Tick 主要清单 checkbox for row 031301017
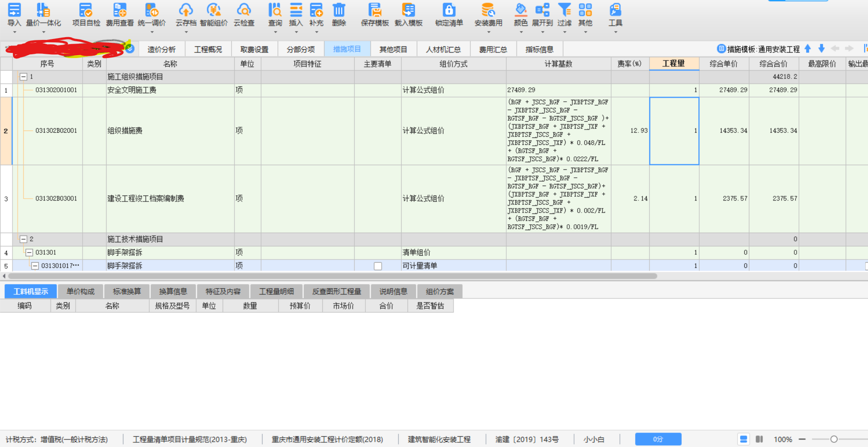Viewport: 868px width, 447px height. tap(378, 266)
